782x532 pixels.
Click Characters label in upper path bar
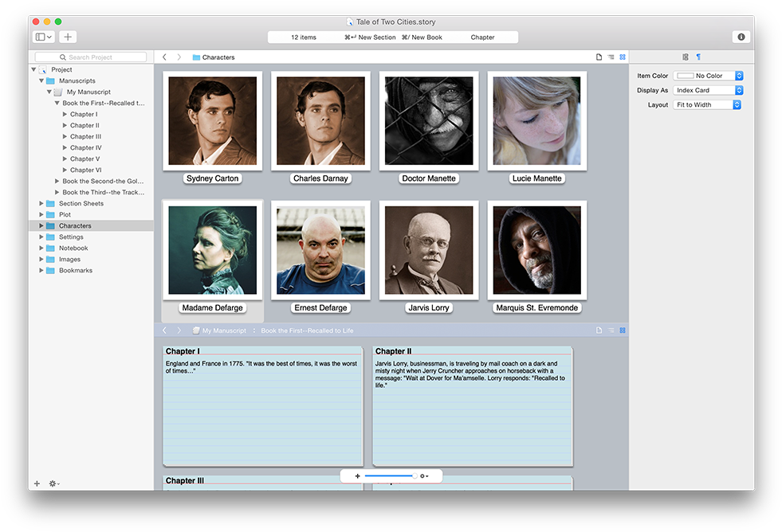coord(218,57)
